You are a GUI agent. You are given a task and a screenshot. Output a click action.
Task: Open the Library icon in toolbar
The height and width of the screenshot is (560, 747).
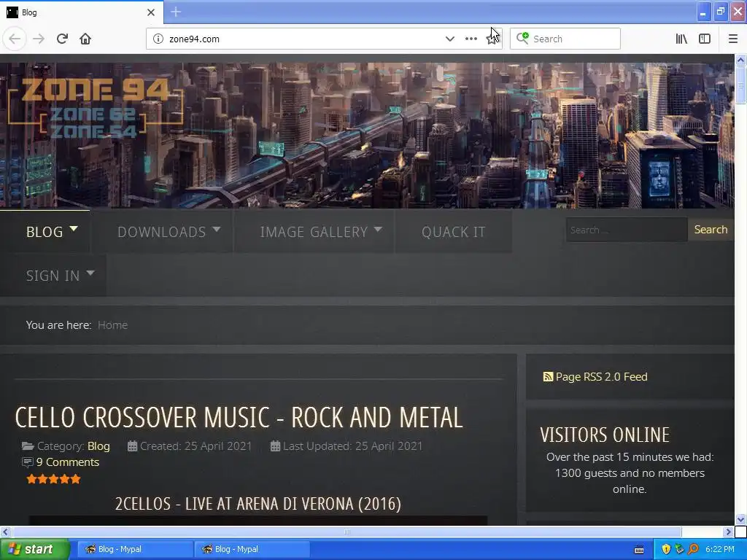pyautogui.click(x=681, y=39)
